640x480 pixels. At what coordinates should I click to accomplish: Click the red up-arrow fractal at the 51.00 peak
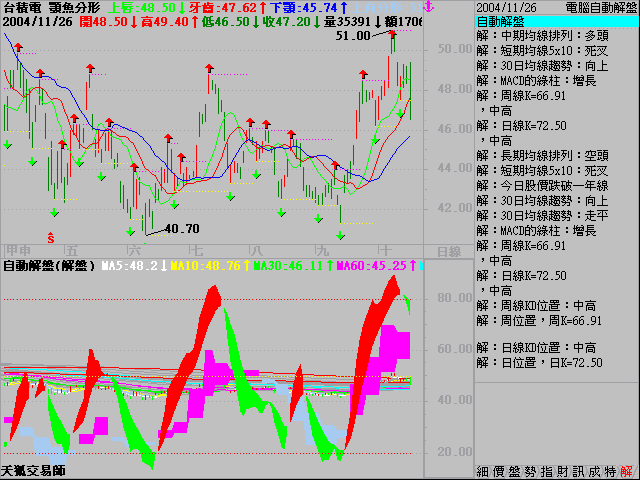click(x=394, y=38)
